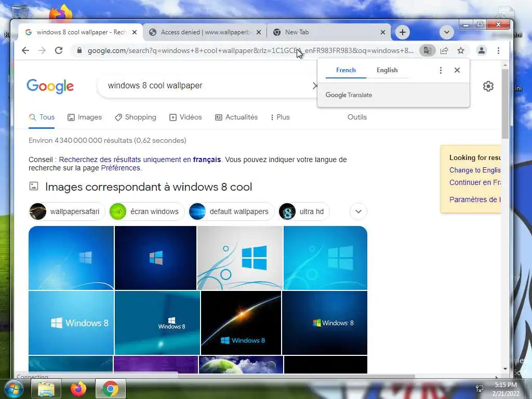Bookmark this page with the star icon
Screen dimensions: 532x399
pyautogui.click(x=461, y=50)
